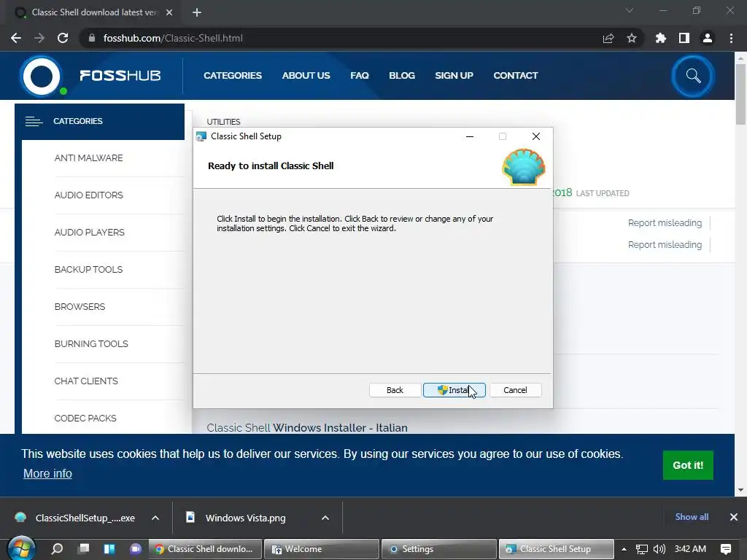Click Install in Classic Shell Setup

[x=454, y=390]
